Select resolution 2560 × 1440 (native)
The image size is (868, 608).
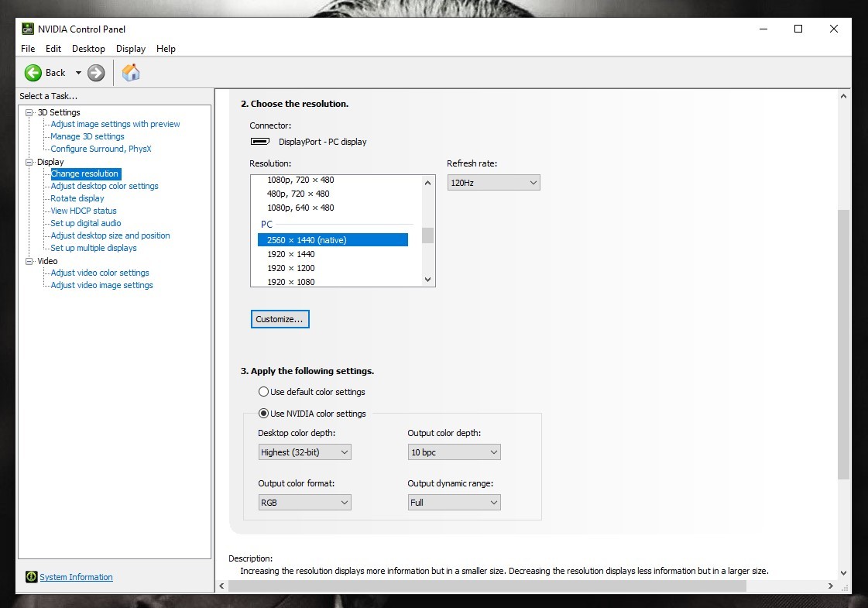[333, 240]
